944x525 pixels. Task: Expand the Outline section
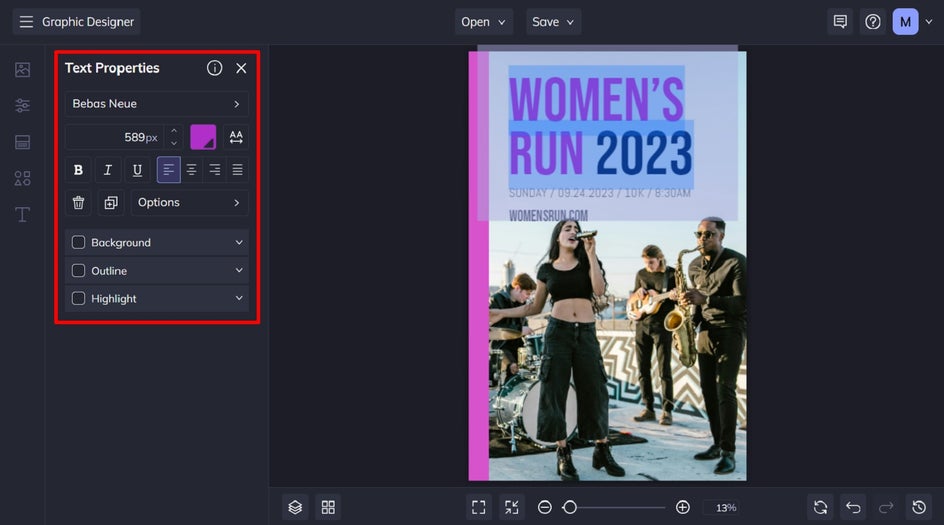click(x=239, y=270)
